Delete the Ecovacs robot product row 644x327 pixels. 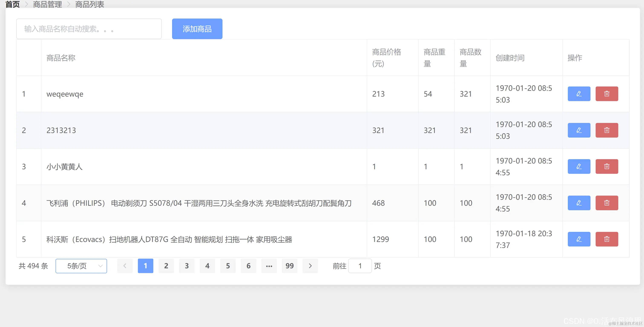607,239
